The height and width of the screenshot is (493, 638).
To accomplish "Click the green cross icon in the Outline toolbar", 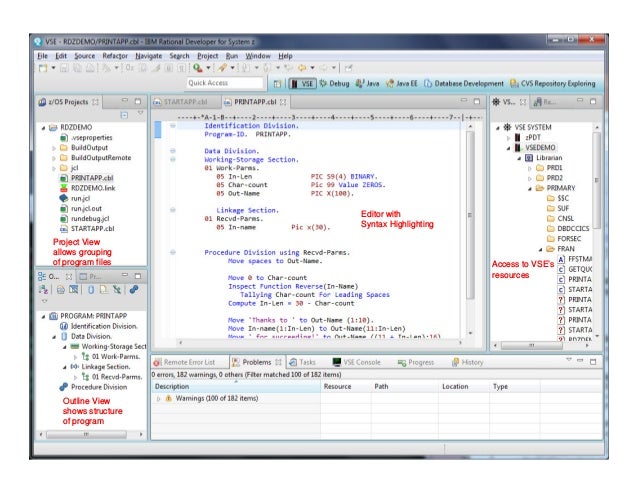I will pyautogui.click(x=117, y=290).
